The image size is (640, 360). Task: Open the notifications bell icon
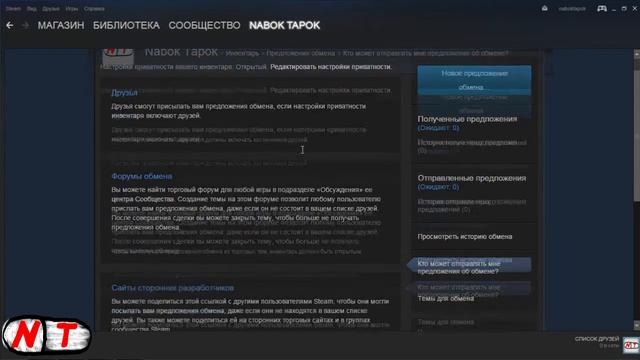pos(544,8)
